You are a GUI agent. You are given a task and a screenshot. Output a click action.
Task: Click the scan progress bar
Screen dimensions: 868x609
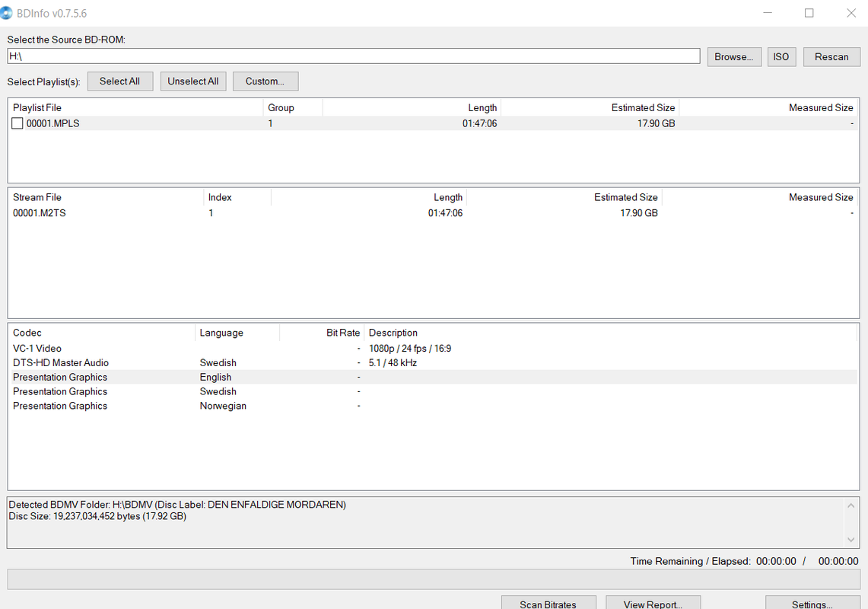coord(434,579)
